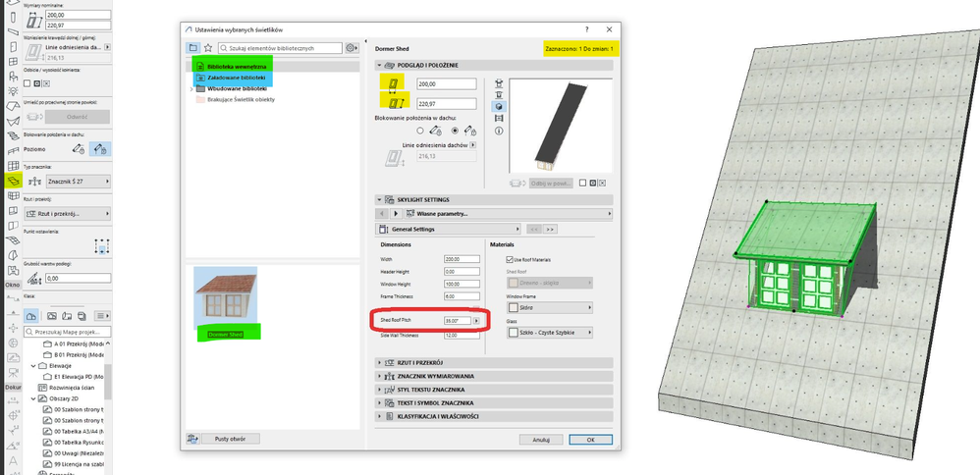The width and height of the screenshot is (980, 475).
Task: Open dialog help question mark
Action: [x=587, y=29]
